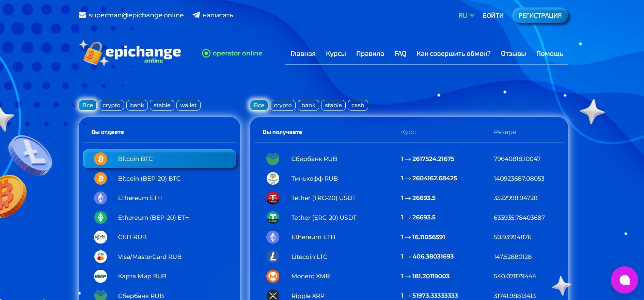Filter receive list by stable
Screen dimensions: 644x300
pos(333,105)
